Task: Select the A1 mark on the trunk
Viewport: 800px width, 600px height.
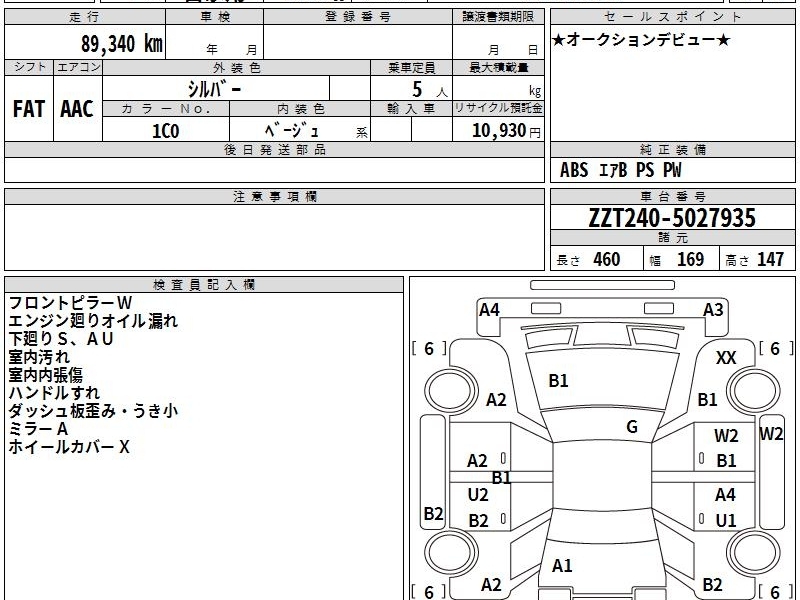Action: [562, 566]
